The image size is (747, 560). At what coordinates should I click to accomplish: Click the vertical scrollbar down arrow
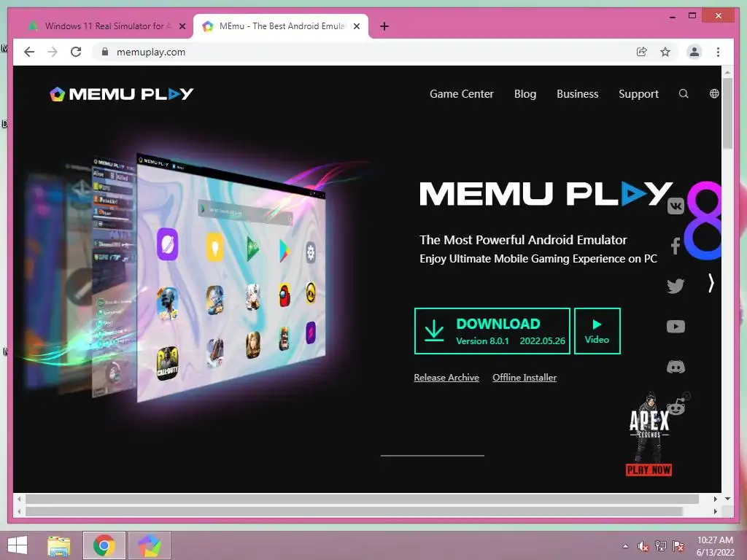727,499
